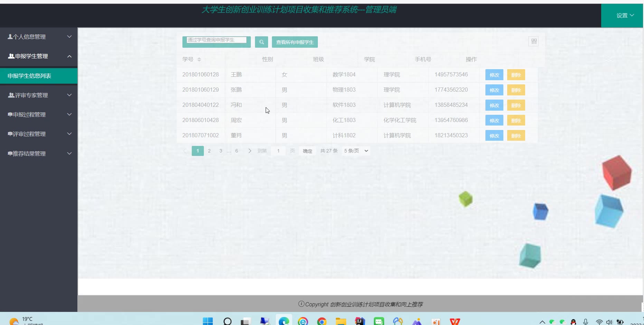Click the 手机号 column header

[x=423, y=59]
